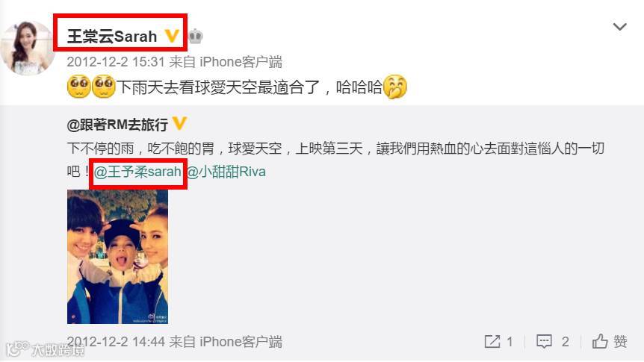Click the @小甜甜Riva mention
The width and height of the screenshot is (644, 362).
pos(226,172)
